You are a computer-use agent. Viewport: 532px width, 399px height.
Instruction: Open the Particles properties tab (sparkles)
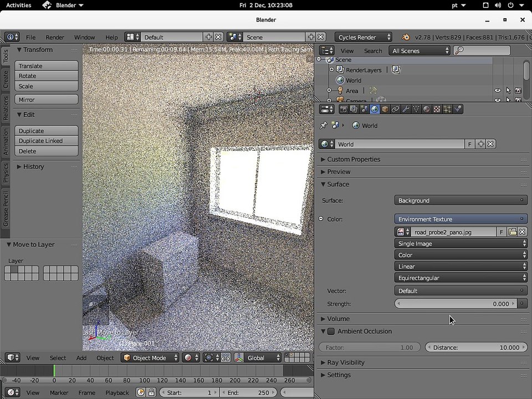(x=447, y=109)
